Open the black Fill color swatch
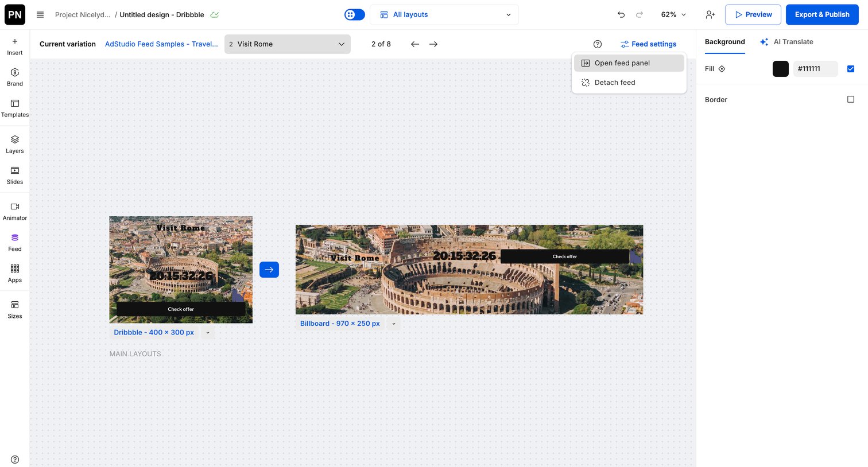This screenshot has width=868, height=467. 781,69
